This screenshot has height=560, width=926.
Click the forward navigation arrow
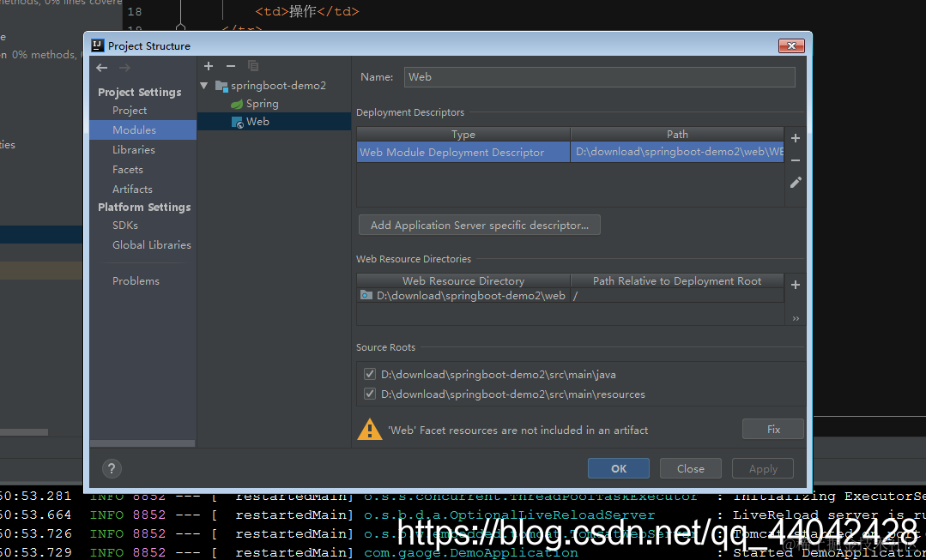coord(124,68)
